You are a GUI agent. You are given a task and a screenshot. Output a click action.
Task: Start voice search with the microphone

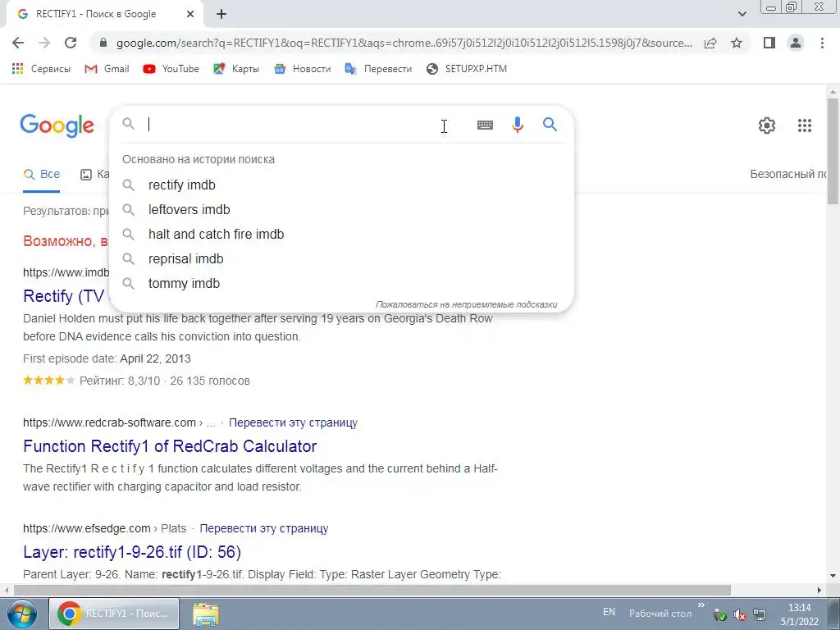(x=518, y=125)
